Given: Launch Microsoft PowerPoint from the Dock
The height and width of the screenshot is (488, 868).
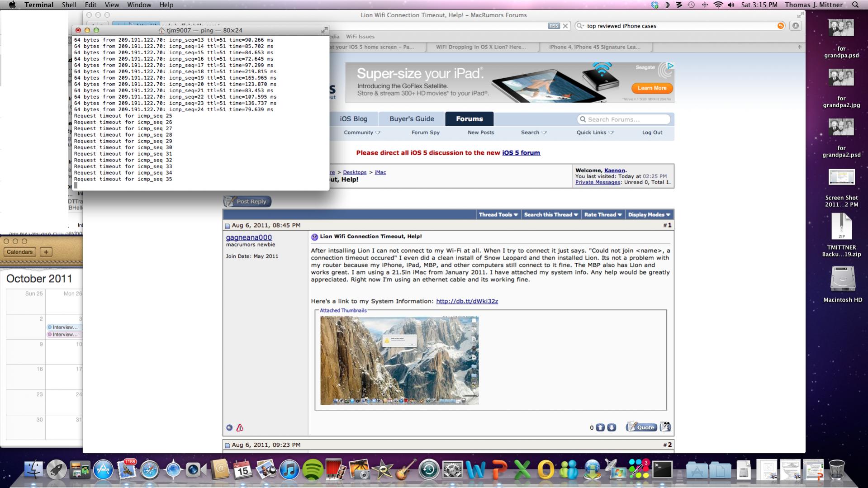Looking at the screenshot, I should (x=499, y=469).
